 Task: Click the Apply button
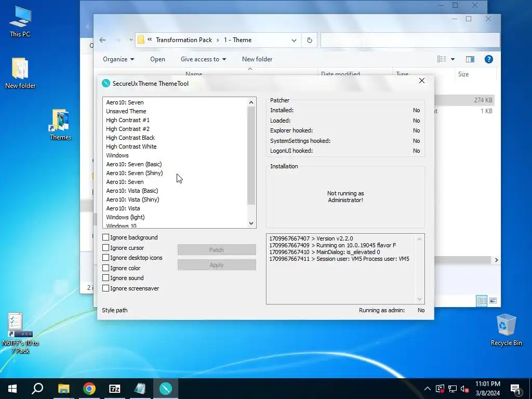point(217,265)
